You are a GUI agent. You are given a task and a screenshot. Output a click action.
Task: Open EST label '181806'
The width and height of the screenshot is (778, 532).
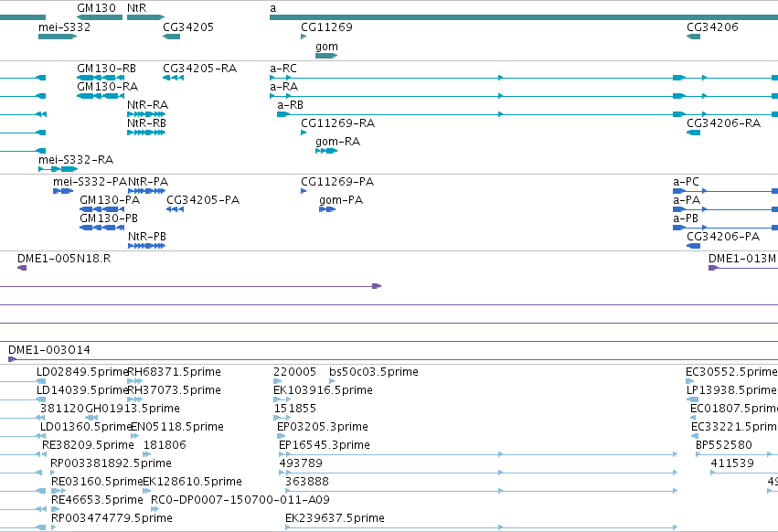coord(165,445)
